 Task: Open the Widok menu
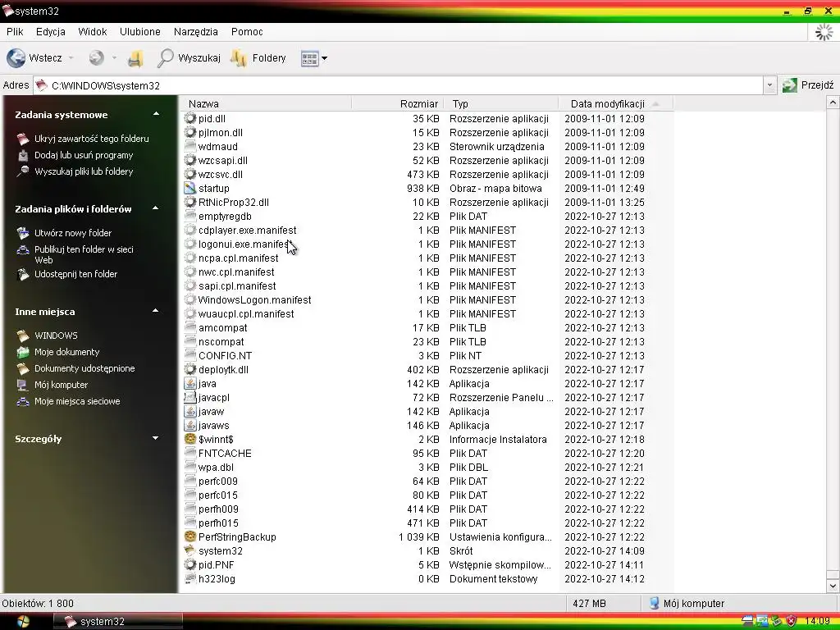pyautogui.click(x=93, y=32)
